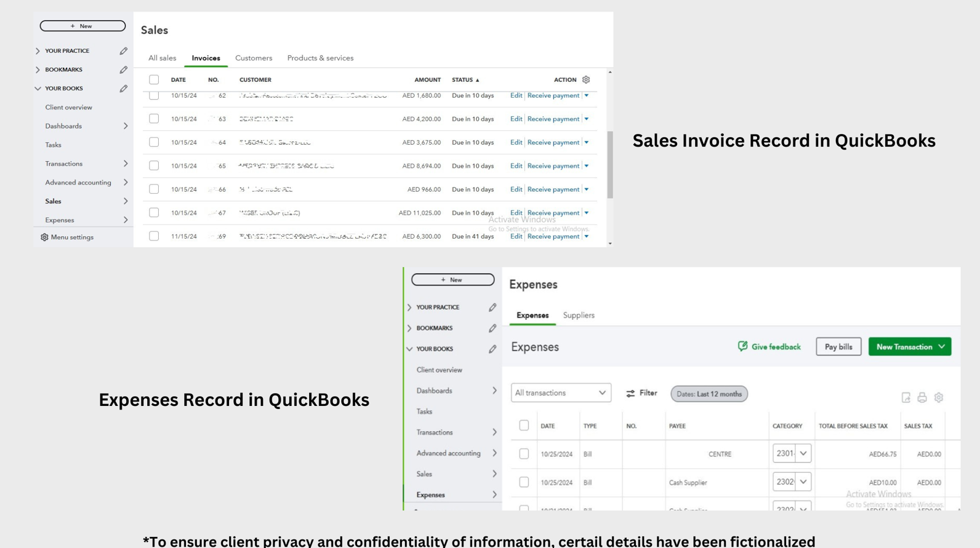Screen dimensions: 980x548
Task: Open category dropdown for CENTRE bill row
Action: (803, 453)
